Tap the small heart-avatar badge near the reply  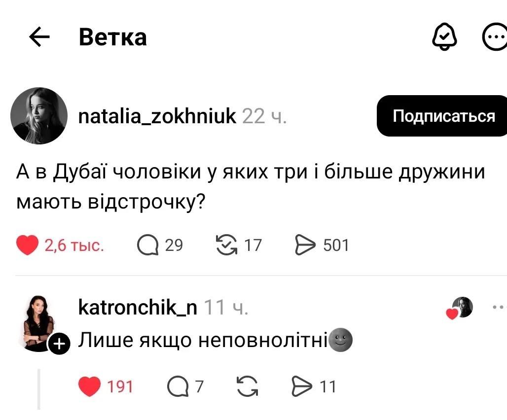(x=460, y=307)
